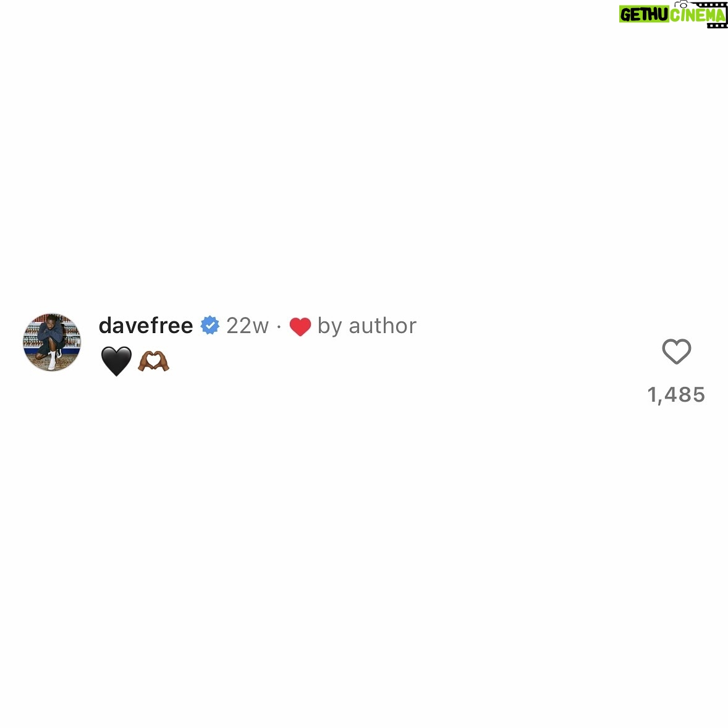Open davefree's profile picture
This screenshot has width=728, height=728.
52,342
